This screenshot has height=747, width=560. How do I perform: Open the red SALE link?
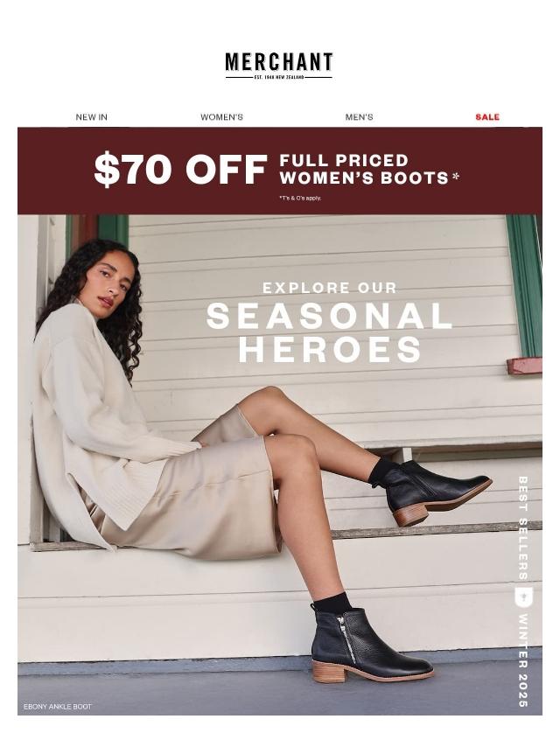pyautogui.click(x=487, y=117)
